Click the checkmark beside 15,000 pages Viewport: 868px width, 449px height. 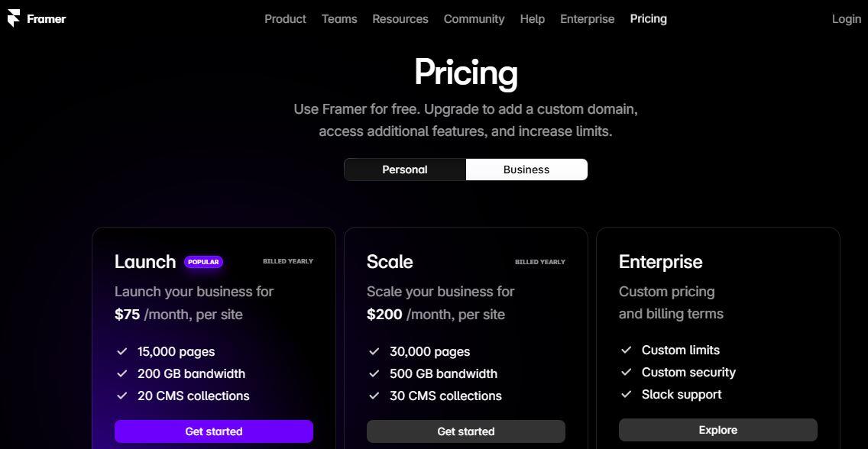click(x=121, y=351)
